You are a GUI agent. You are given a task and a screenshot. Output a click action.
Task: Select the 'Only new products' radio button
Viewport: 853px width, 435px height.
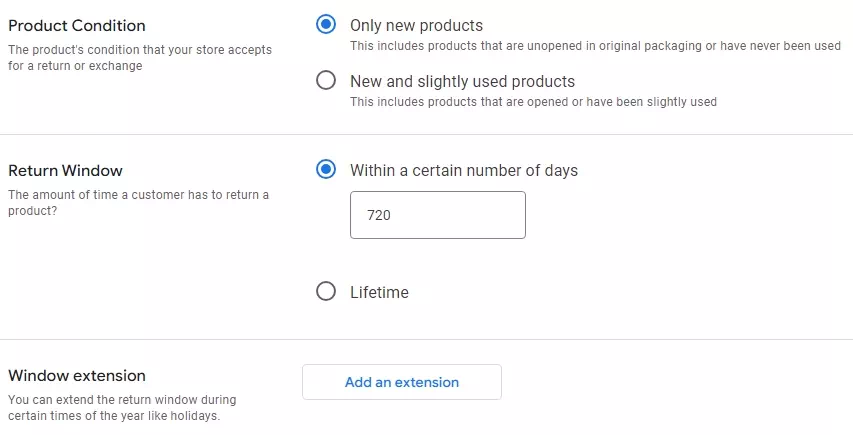pos(325,25)
